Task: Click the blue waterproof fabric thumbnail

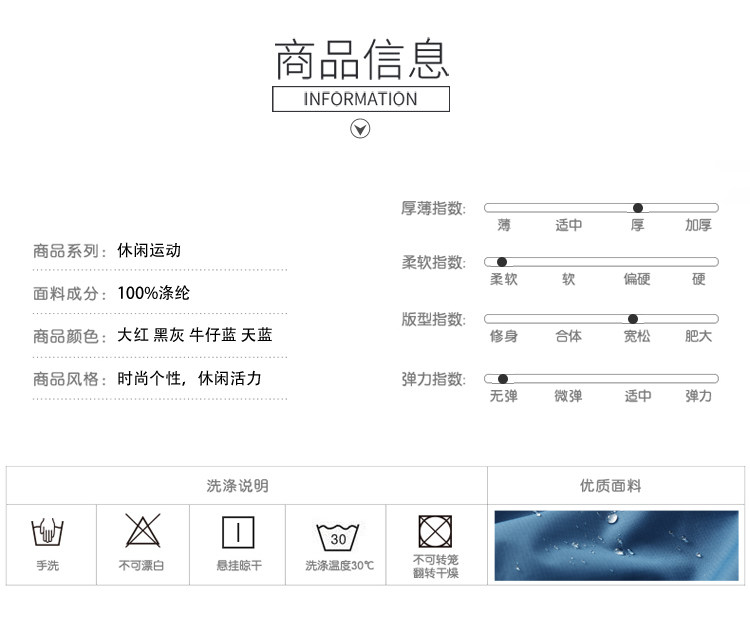Action: (616, 545)
